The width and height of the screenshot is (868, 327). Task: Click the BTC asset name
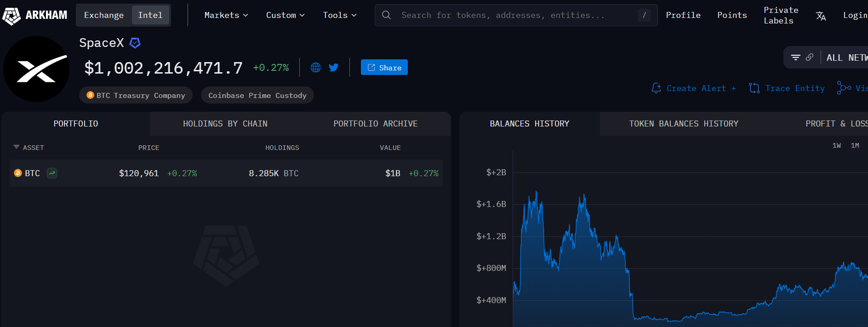pos(32,173)
